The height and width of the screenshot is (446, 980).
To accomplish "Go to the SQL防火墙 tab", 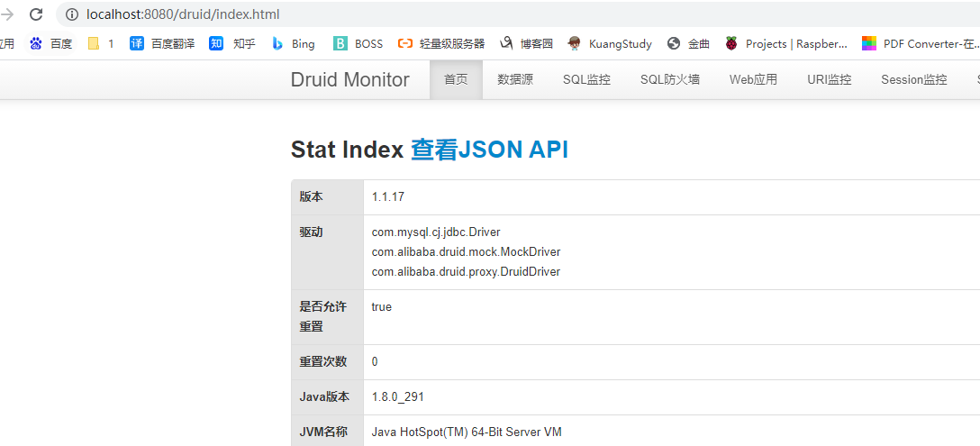I will 670,79.
